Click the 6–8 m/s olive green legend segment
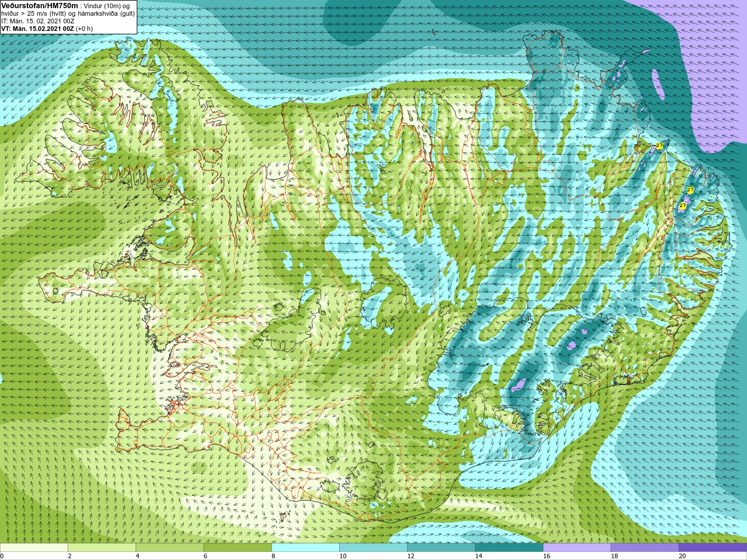Screen dimensions: 747x560 click(x=238, y=548)
